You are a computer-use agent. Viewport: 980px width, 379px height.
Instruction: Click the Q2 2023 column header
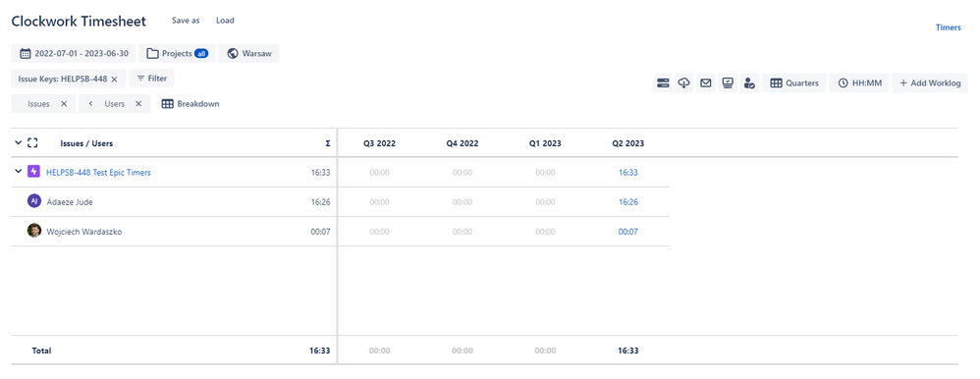(628, 143)
